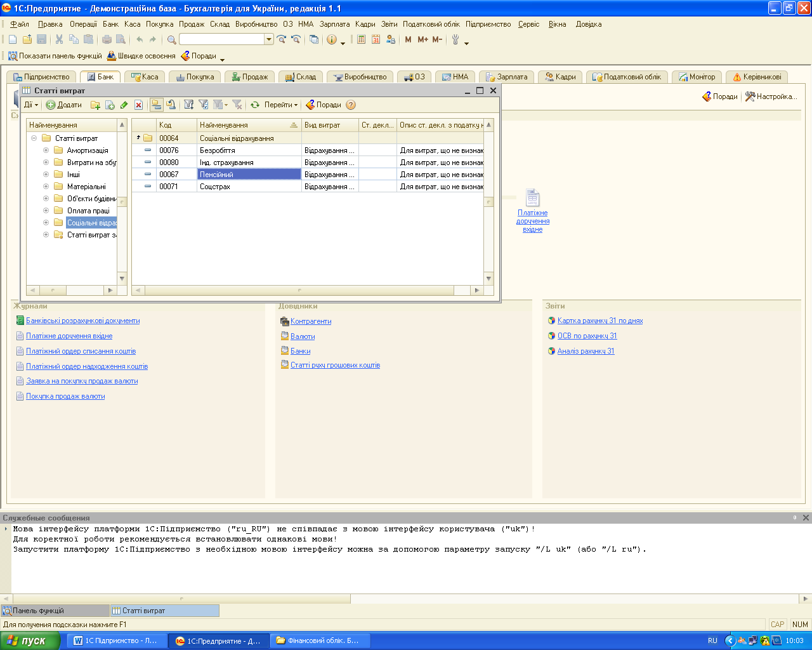This screenshot has width=812, height=650.
Task: Click the table's horizontal scrollbar right arrow
Action: pyautogui.click(x=478, y=290)
